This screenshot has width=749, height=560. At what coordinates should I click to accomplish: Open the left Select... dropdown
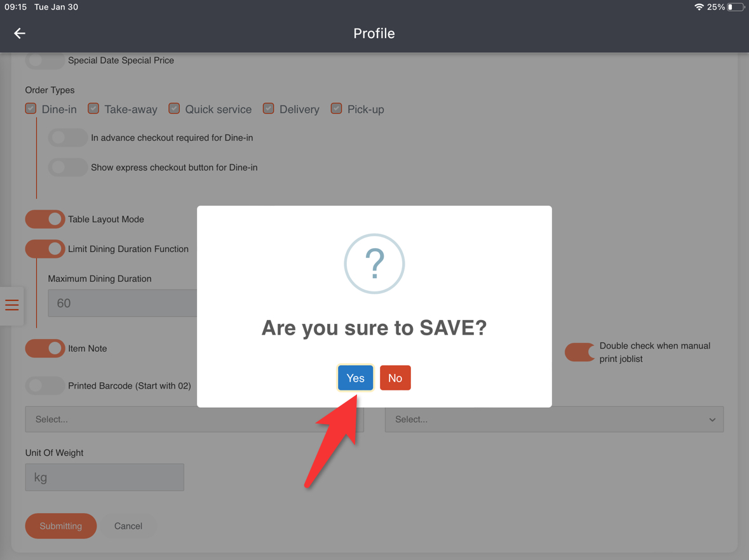coord(194,419)
